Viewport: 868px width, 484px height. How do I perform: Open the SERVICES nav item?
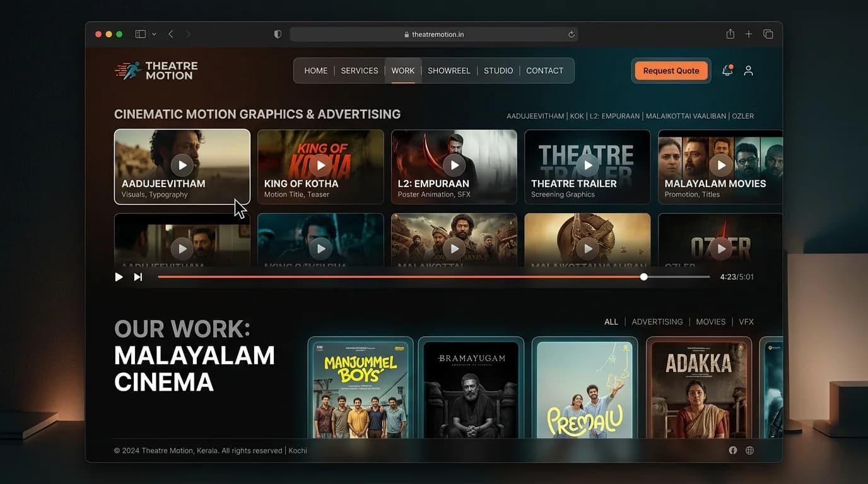360,71
